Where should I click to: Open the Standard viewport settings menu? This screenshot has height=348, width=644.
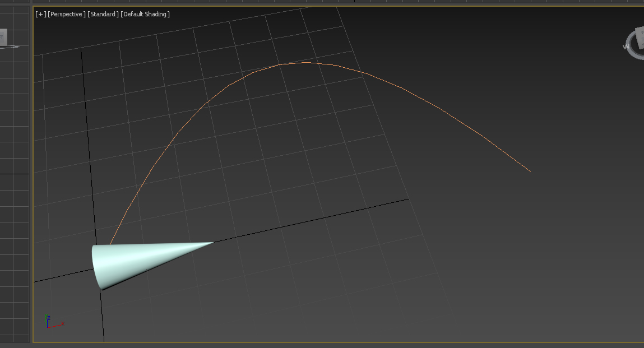tap(103, 14)
